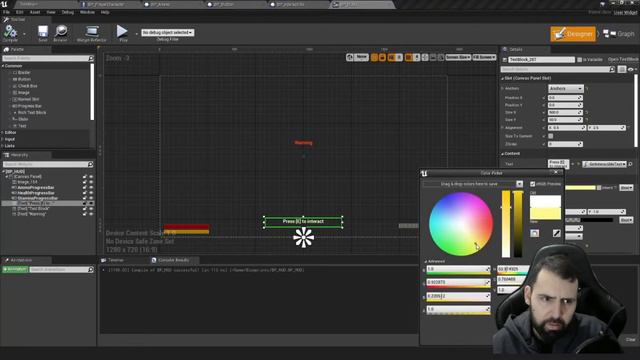
Task: Open the Fill Screen dropdown in the viewport
Action: (484, 57)
